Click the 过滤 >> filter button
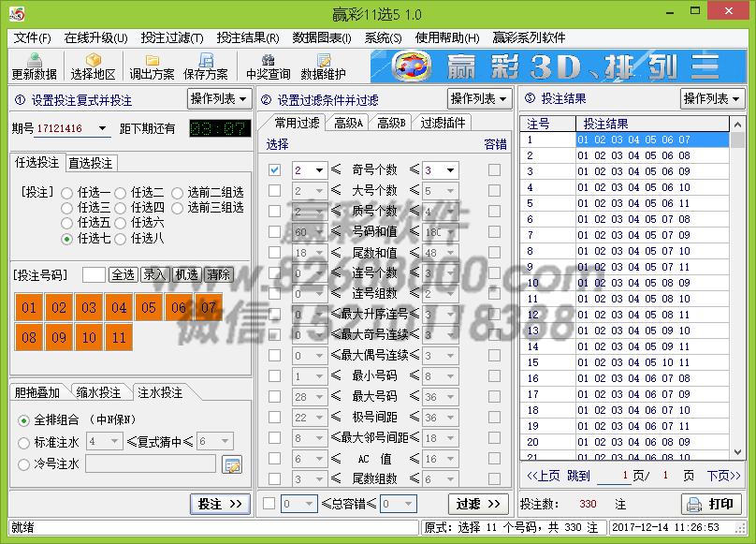756x544 pixels. click(x=478, y=504)
